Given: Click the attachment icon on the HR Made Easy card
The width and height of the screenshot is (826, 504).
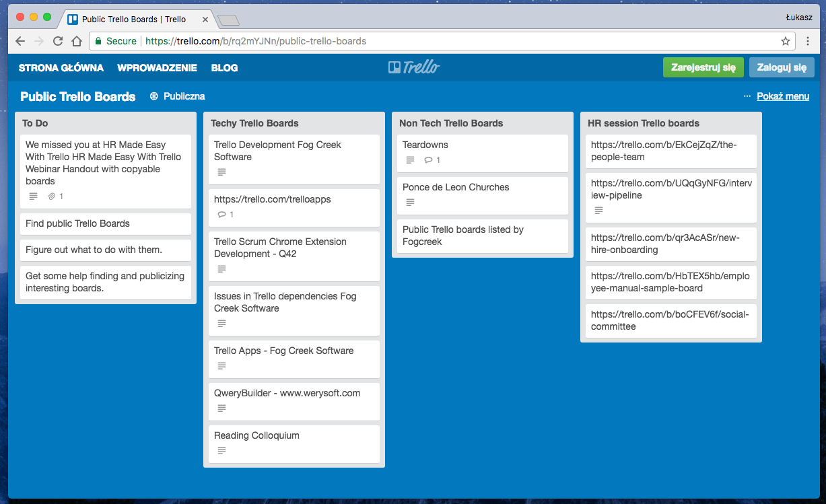Looking at the screenshot, I should pos(51,196).
